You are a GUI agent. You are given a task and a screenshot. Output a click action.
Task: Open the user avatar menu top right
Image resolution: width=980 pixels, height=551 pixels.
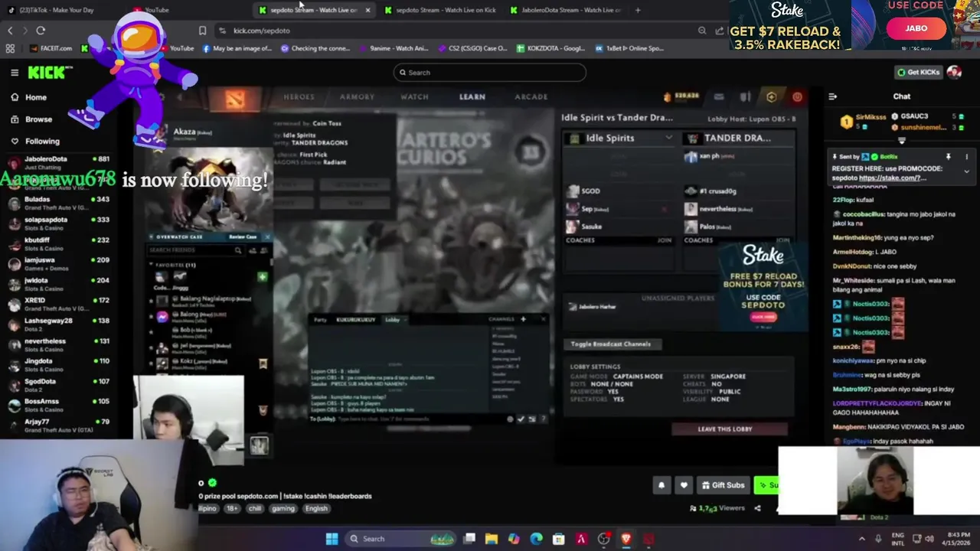point(954,72)
